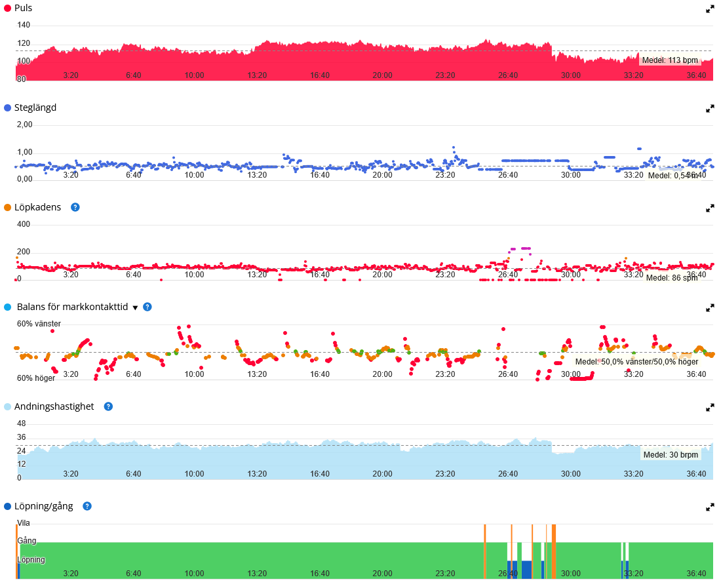Screen dimensions: 721x588
Task: Click the '60% höger' axis label
Action: 36,378
